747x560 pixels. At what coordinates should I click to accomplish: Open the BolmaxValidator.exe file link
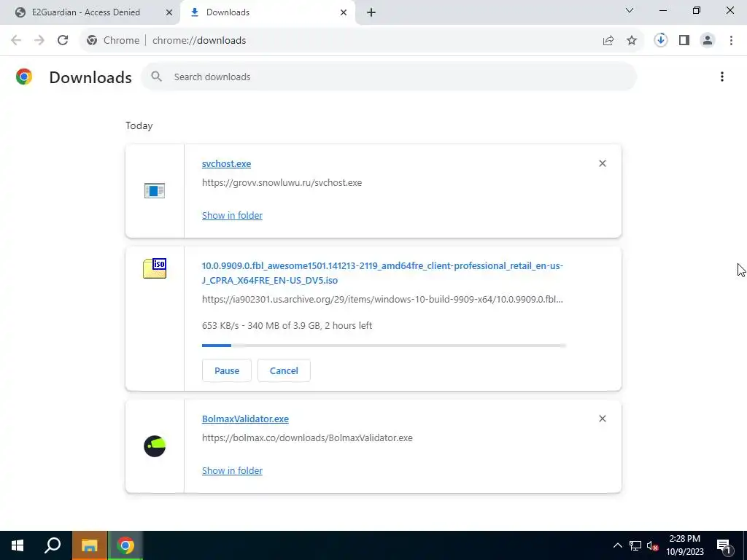[245, 419]
